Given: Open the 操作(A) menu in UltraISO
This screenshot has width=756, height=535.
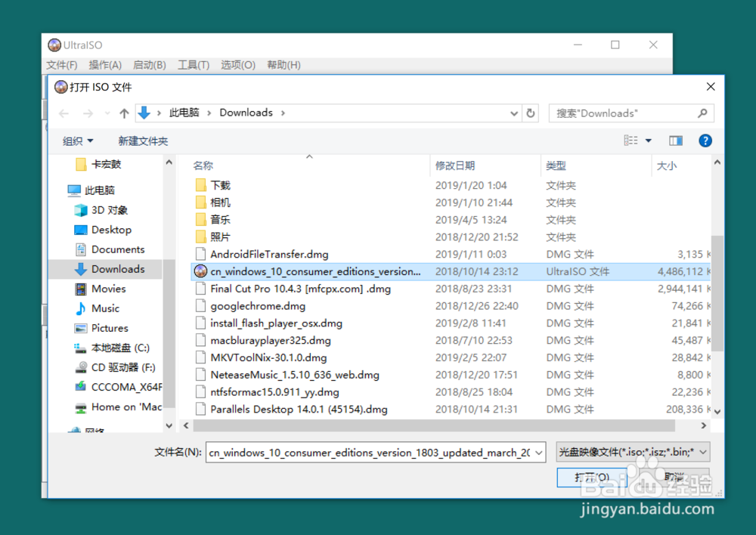Looking at the screenshot, I should 105,65.
